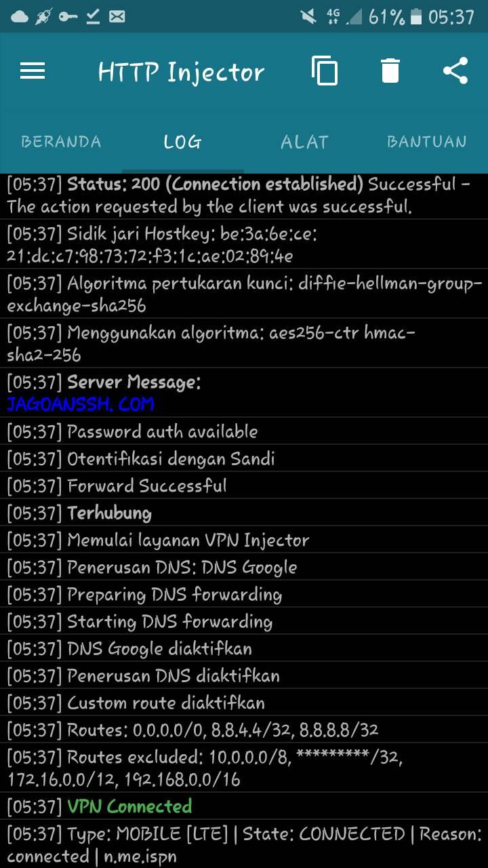Tap the green VPN Connected log entry
This screenshot has height=868, width=488.
(129, 806)
